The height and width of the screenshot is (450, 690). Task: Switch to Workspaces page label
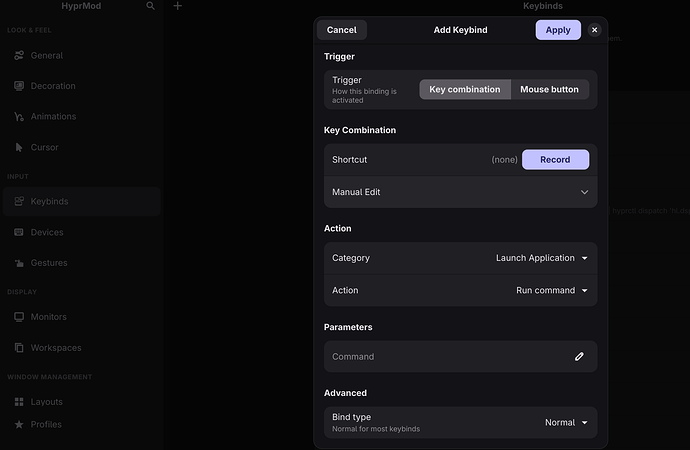click(x=56, y=348)
